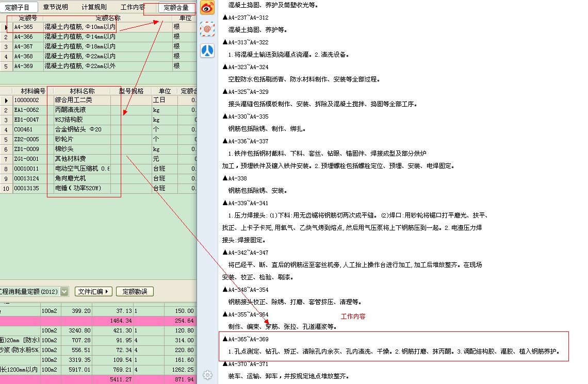Click the 定额名称 column header
Screen dimensions: 588x384
coord(108,18)
